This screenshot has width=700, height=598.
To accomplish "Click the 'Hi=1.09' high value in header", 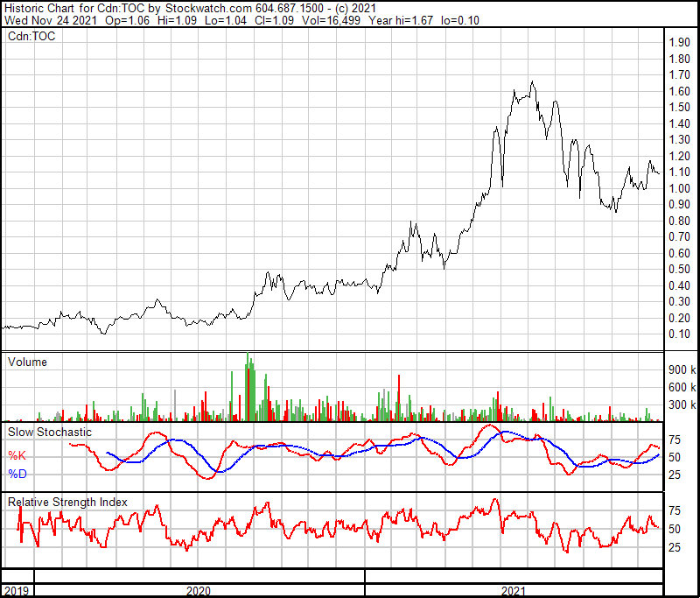I will pyautogui.click(x=177, y=20).
